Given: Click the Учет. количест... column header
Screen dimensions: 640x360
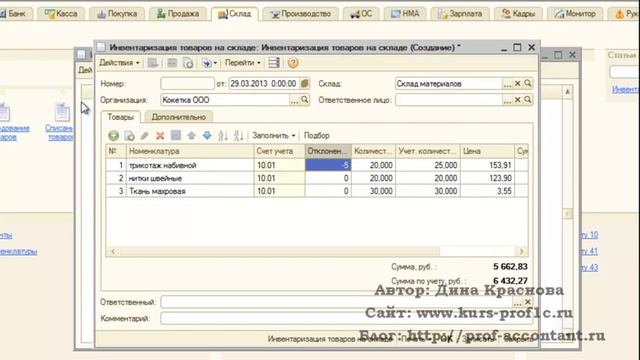Looking at the screenshot, I should click(428, 151).
